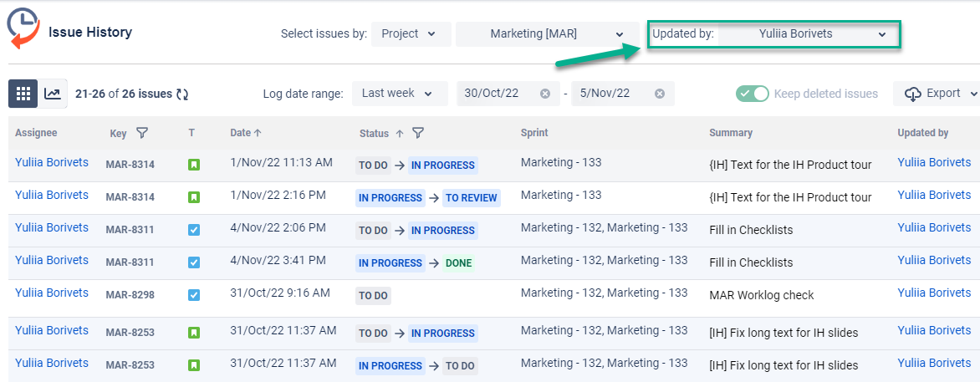Expand the Export options

click(x=974, y=94)
